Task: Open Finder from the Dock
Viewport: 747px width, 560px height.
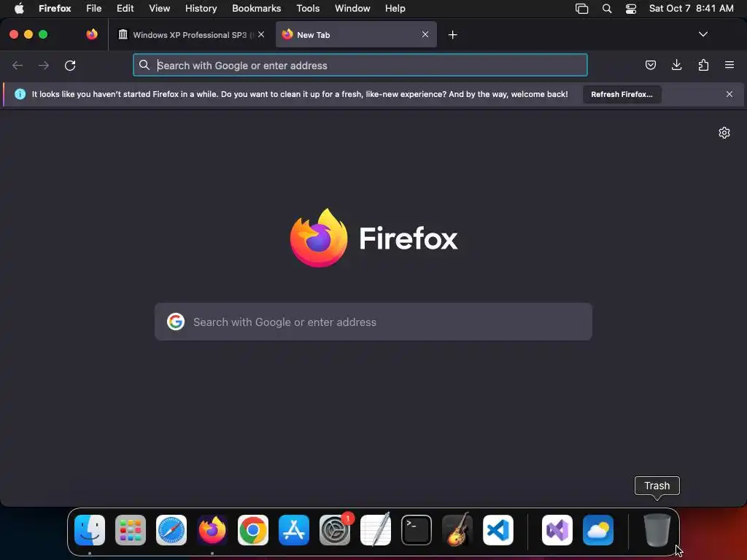Action: click(x=90, y=530)
